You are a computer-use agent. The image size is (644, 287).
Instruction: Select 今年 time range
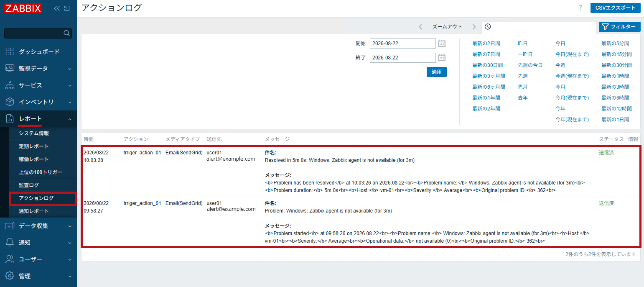point(560,108)
